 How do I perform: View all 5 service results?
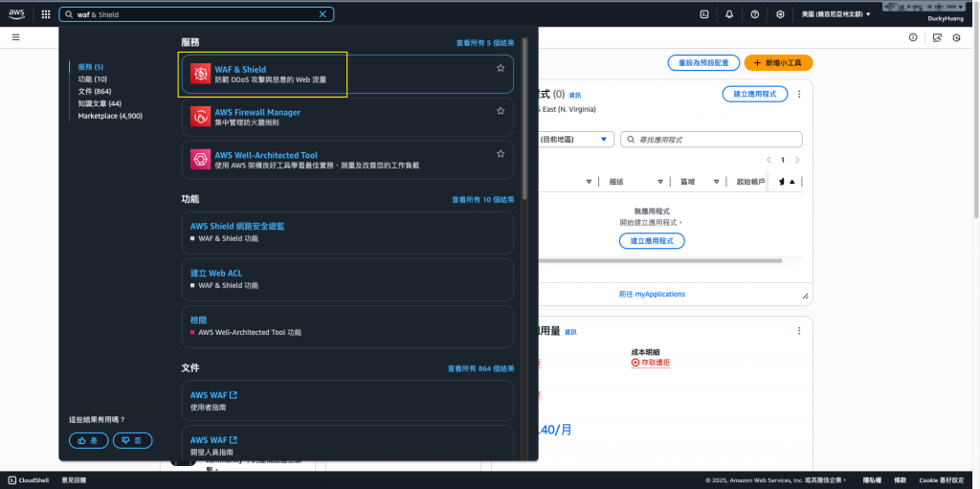(485, 43)
